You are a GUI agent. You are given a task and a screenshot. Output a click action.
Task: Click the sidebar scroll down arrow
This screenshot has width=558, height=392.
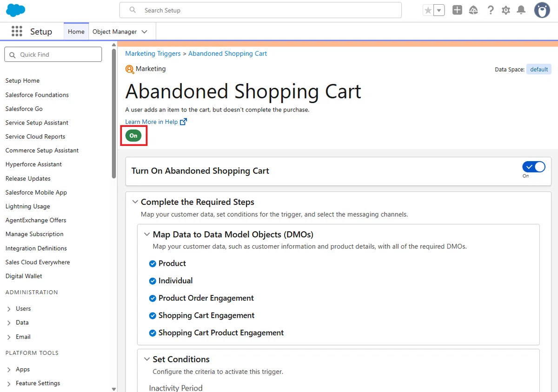[x=114, y=389]
